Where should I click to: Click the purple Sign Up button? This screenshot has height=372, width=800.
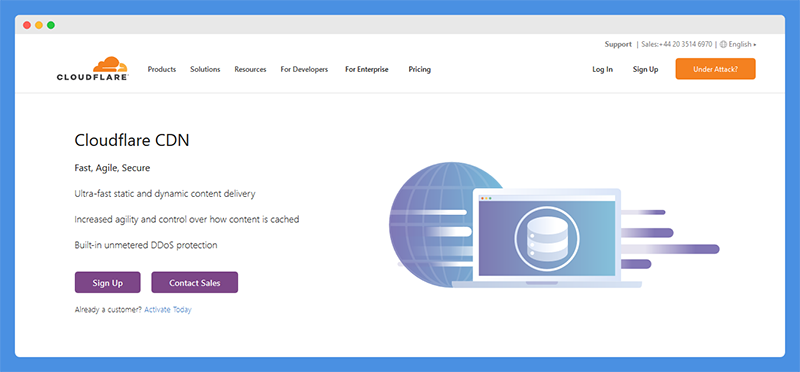[x=108, y=282]
